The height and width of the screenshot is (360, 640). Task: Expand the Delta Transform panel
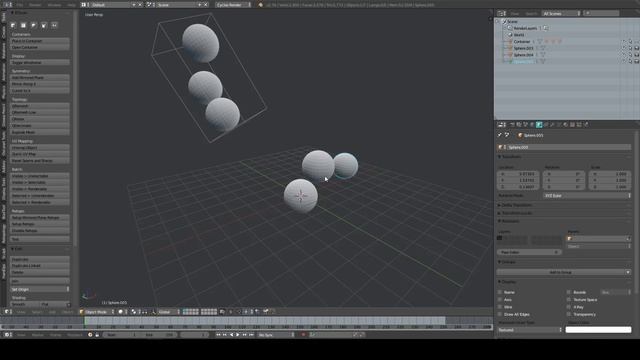(515, 205)
